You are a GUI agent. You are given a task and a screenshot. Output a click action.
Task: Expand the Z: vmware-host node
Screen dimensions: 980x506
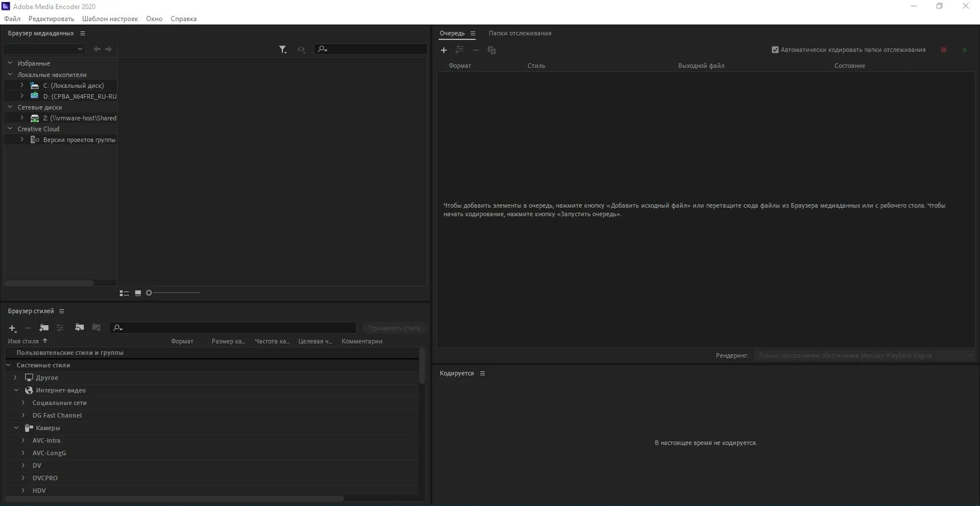coord(22,118)
